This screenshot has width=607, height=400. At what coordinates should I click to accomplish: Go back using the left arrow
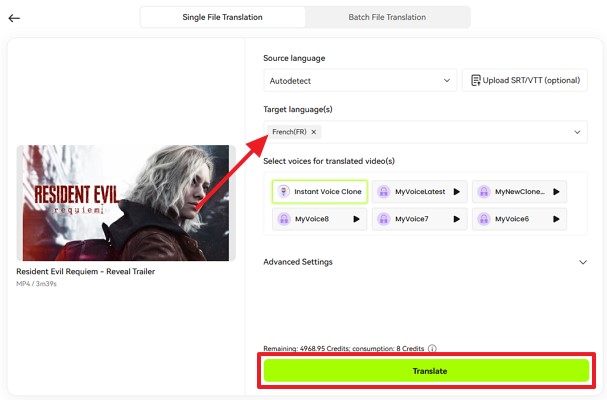(14, 18)
